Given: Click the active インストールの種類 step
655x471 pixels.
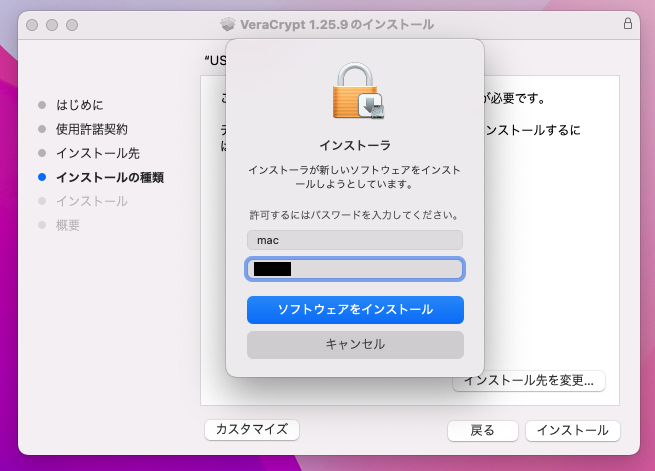Looking at the screenshot, I should coord(110,177).
